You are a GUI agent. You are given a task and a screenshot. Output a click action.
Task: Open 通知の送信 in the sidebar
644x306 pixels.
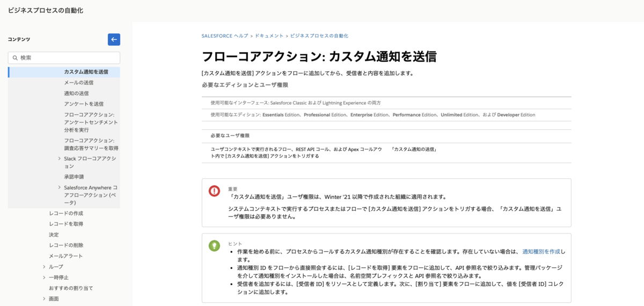click(x=76, y=93)
